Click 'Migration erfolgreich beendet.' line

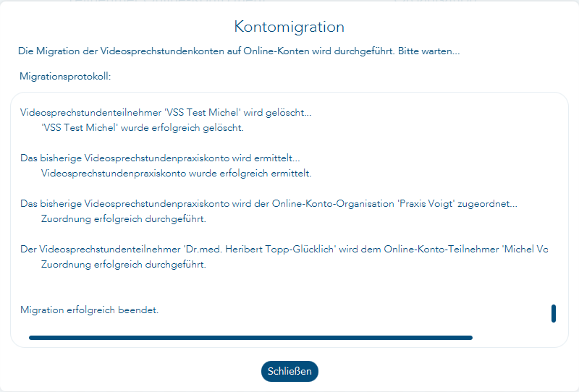coord(89,310)
